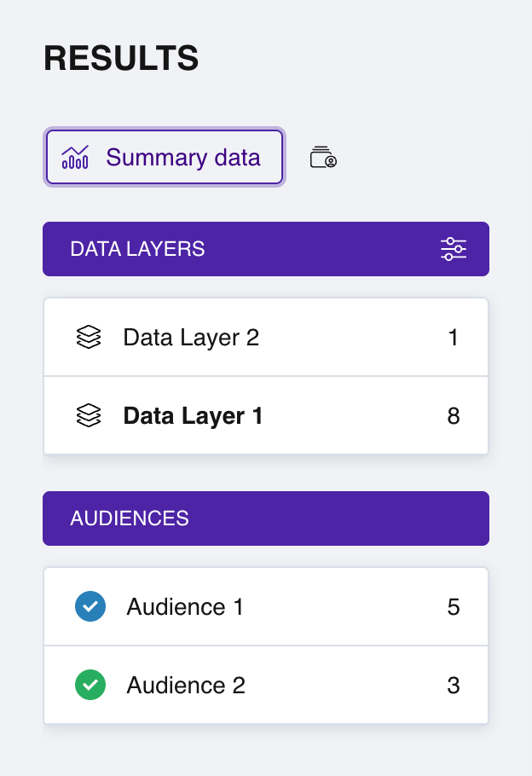Click the RESULTS heading

coord(121,58)
